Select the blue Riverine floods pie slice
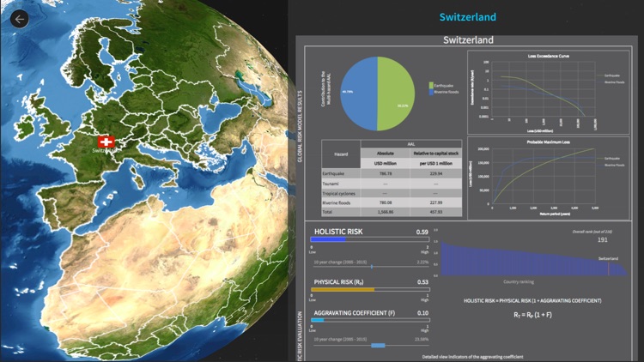 click(x=359, y=94)
